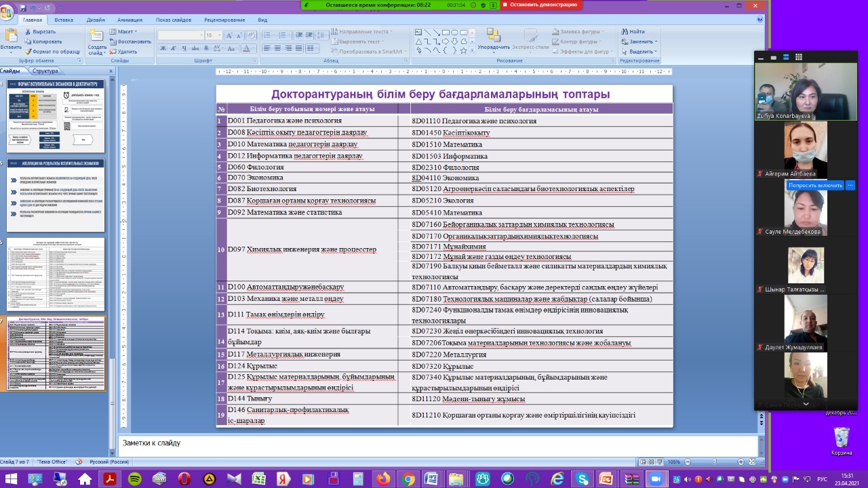Undo the last action in PowerPoint
The image size is (868, 488).
point(35,7)
